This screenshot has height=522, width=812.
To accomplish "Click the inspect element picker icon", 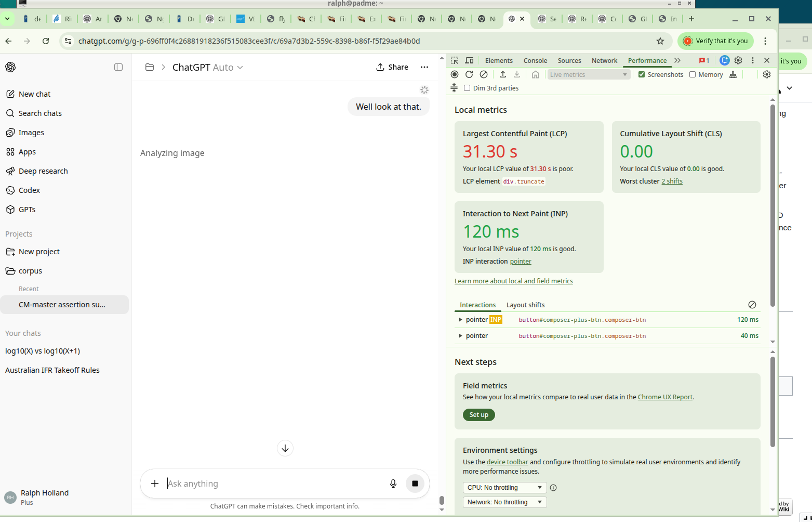I will click(455, 60).
